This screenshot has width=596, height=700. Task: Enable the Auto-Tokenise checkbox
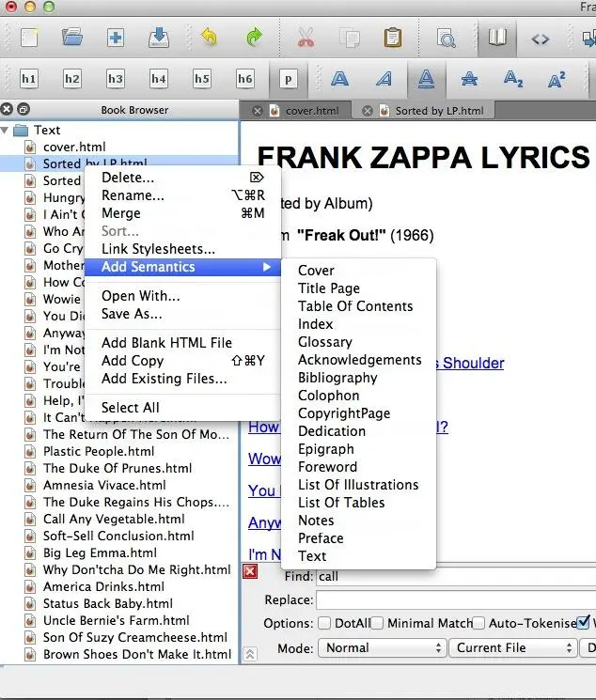pos(478,623)
